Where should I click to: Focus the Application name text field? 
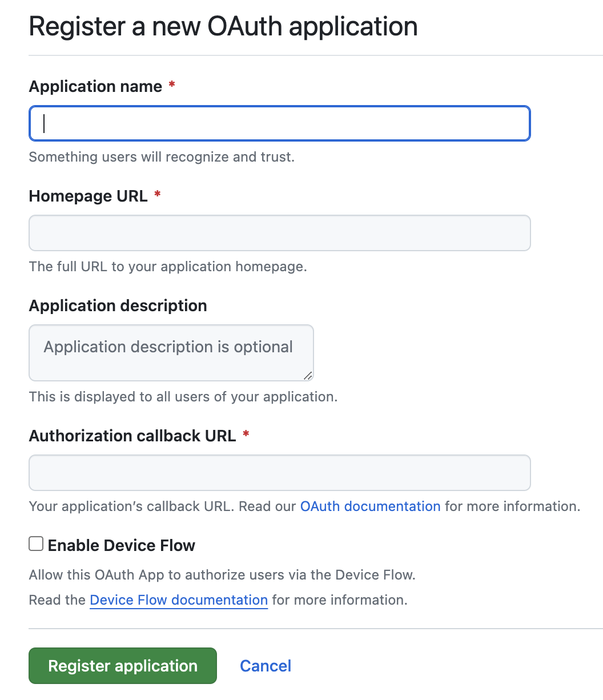click(x=280, y=123)
